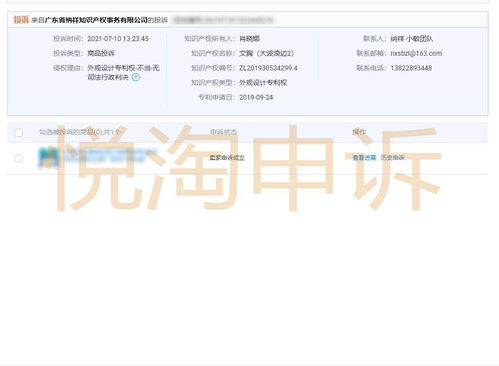Select the contact name 纳祥 小敏团队

click(411, 39)
